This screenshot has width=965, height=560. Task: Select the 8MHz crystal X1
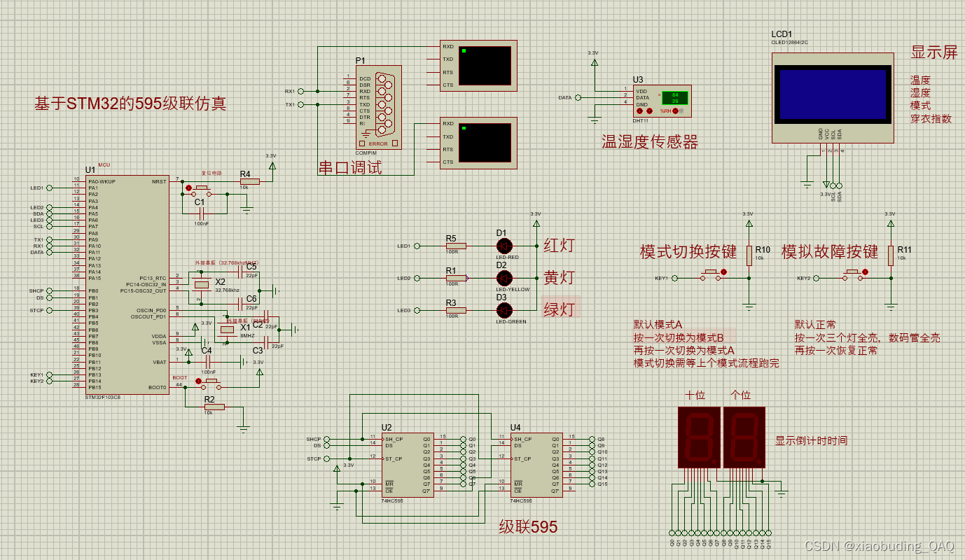pyautogui.click(x=227, y=330)
